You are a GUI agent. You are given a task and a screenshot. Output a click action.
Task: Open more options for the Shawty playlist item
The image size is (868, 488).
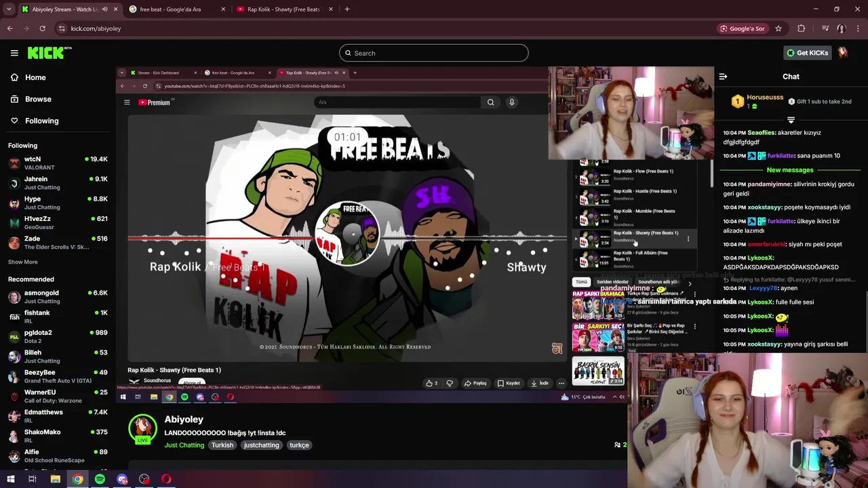[x=688, y=239]
